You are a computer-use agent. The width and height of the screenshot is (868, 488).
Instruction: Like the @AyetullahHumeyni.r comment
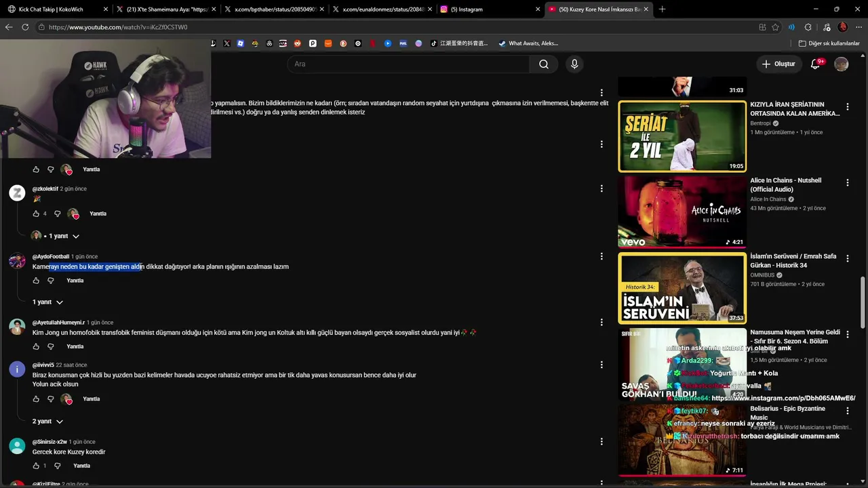pos(36,346)
